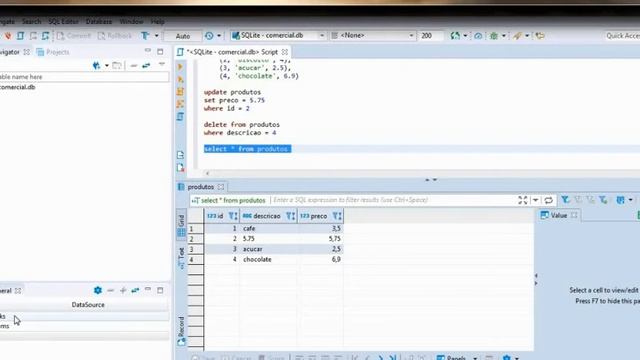Click the apply filter funnel icon
This screenshot has height=360, width=640.
click(565, 200)
